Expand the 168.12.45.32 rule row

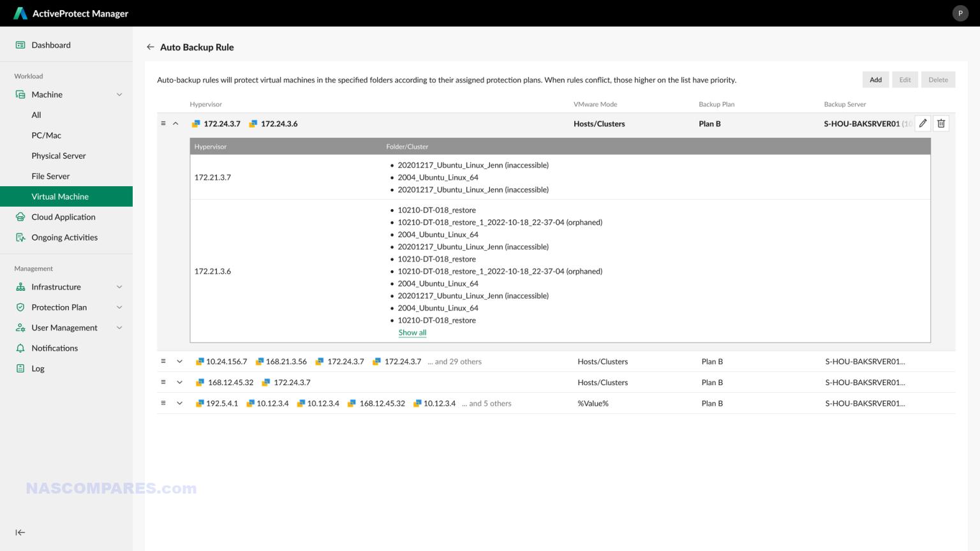[179, 382]
